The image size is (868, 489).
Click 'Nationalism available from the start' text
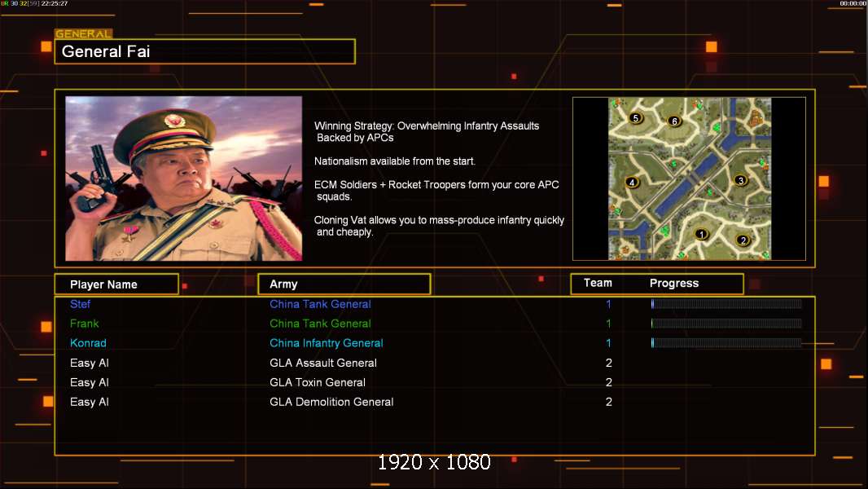point(395,161)
